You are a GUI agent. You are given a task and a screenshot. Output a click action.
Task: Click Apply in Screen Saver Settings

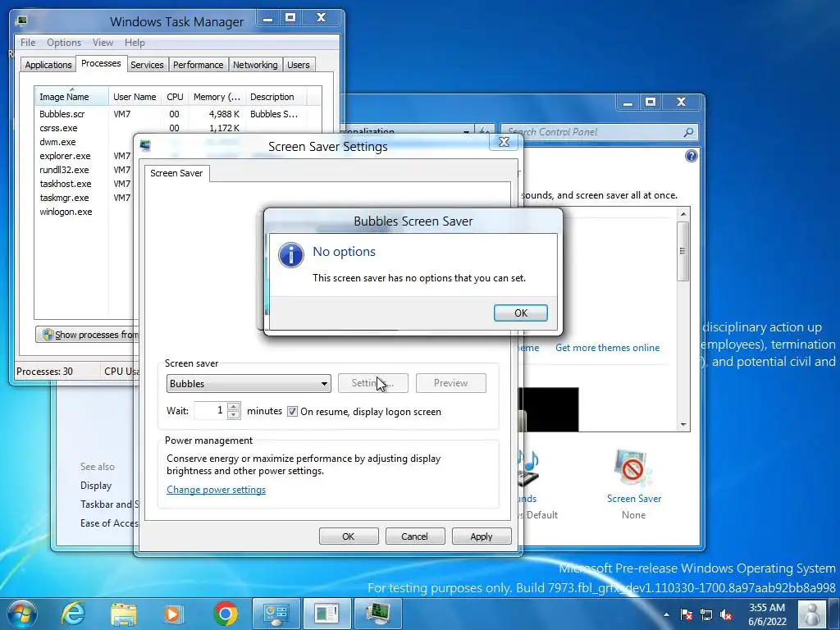click(x=481, y=536)
